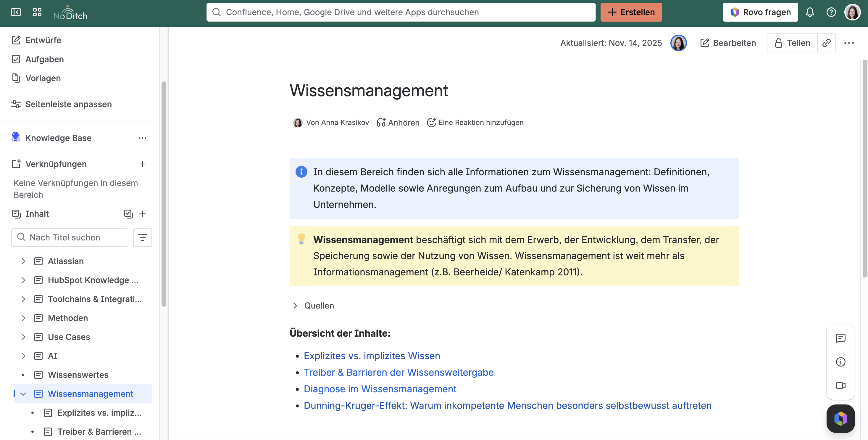Open the content tree filter icon
The width and height of the screenshot is (868, 440).
point(143,237)
